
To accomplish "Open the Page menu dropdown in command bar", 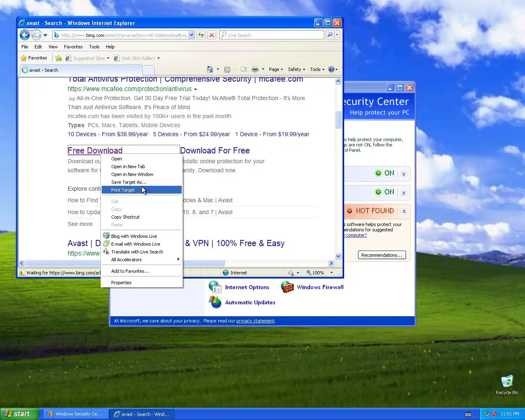I will pos(276,70).
